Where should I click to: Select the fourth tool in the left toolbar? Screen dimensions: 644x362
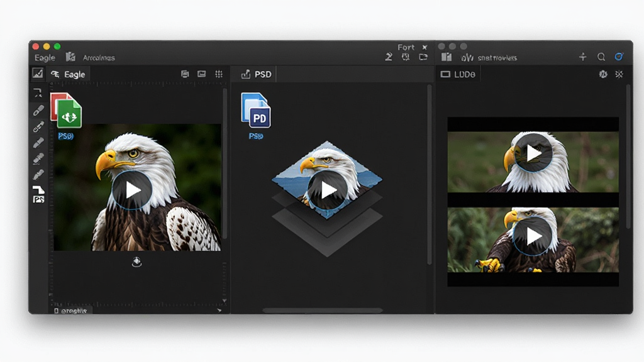pos(38,143)
